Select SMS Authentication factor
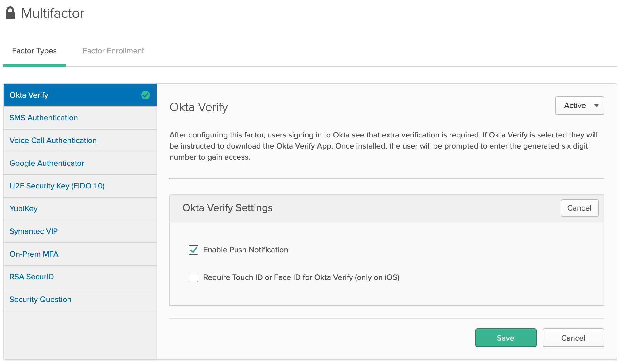This screenshot has height=364, width=619. pyautogui.click(x=44, y=118)
